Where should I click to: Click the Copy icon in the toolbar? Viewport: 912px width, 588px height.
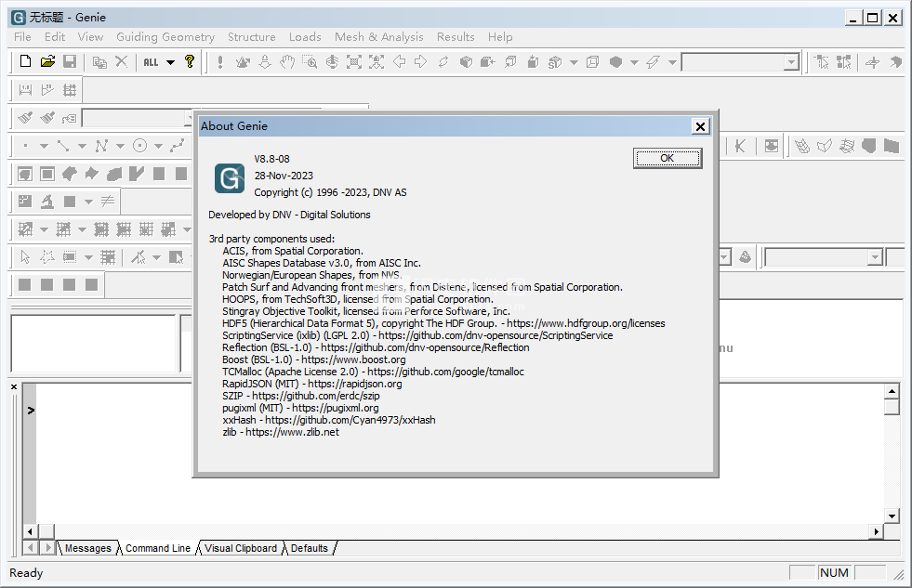pos(100,61)
